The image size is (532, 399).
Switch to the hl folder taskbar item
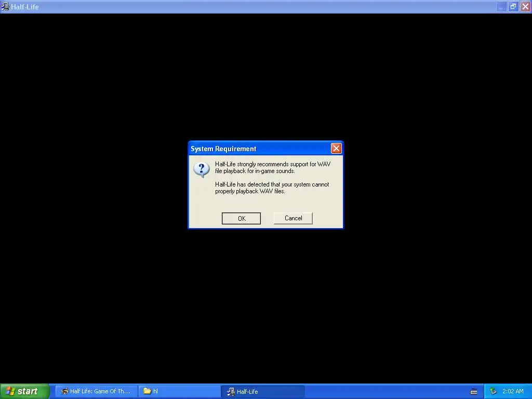[x=179, y=391]
